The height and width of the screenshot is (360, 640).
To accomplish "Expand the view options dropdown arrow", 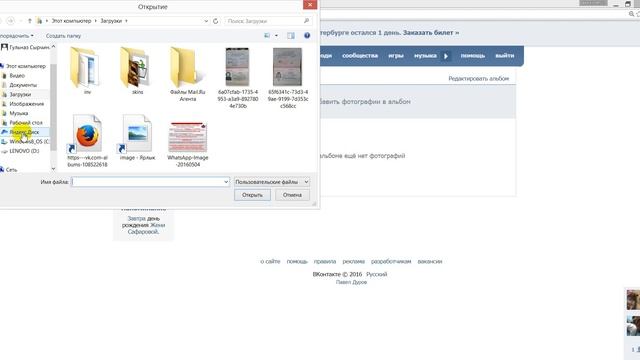I will click(276, 36).
